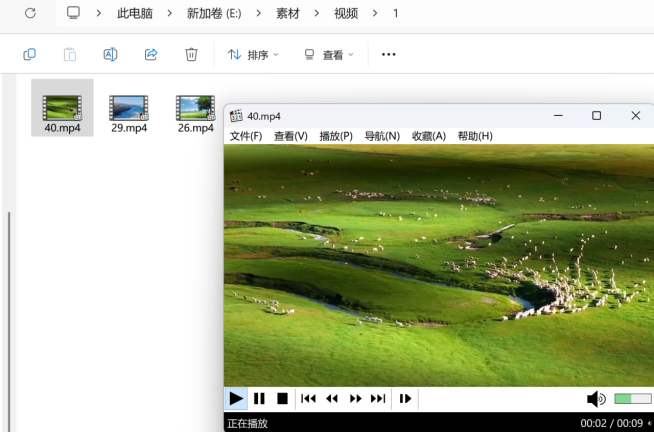Open the 文件(F) menu

(246, 136)
